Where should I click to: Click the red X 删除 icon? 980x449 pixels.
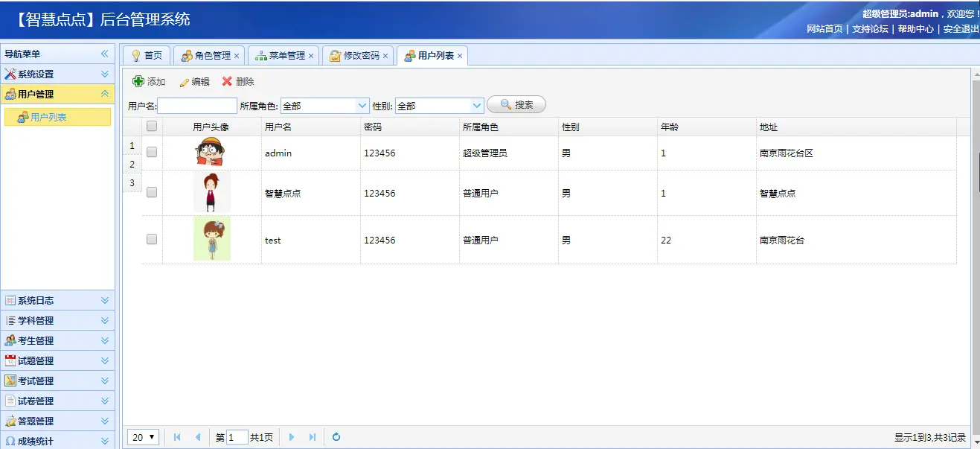point(227,81)
